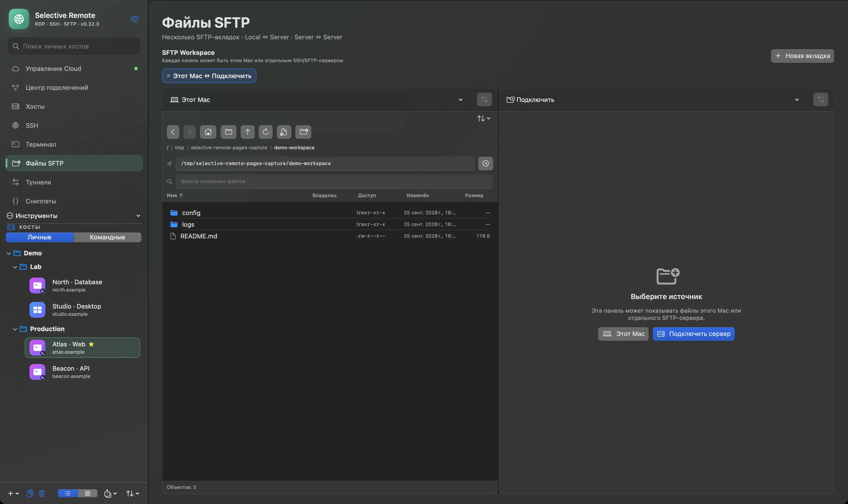The image size is (848, 504).
Task: Switch hosts sidebar to grid view
Action: 88,493
